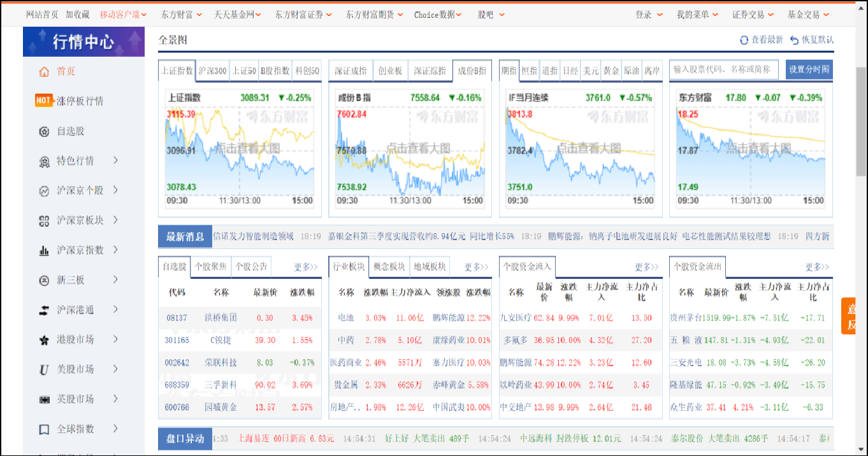Viewport: 868px width, 456px height.
Task: Click the HOT badge next to 涨停板行情
Action: click(x=43, y=101)
